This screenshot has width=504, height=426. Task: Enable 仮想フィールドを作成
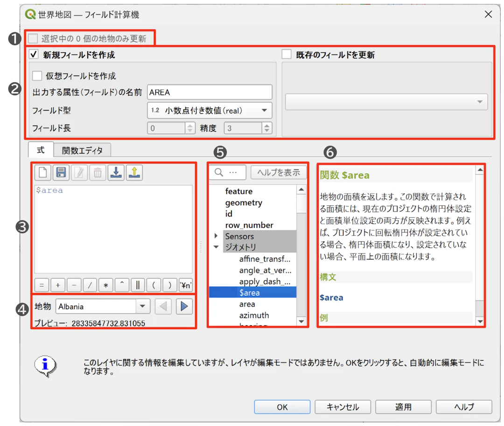tap(37, 76)
